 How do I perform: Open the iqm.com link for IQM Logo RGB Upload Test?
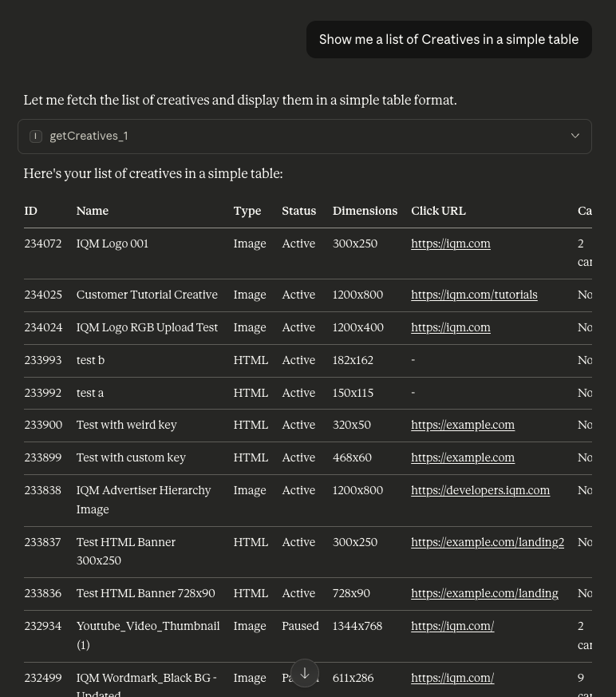[x=450, y=327]
